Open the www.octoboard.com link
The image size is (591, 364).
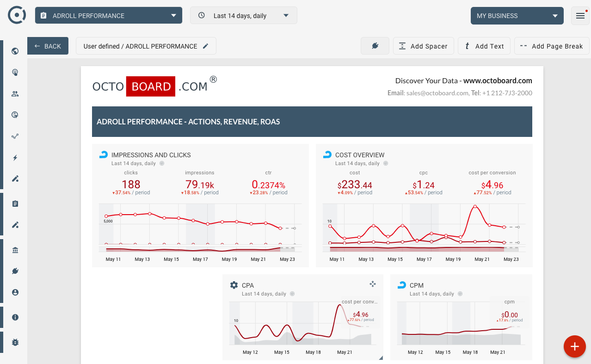coord(498,80)
